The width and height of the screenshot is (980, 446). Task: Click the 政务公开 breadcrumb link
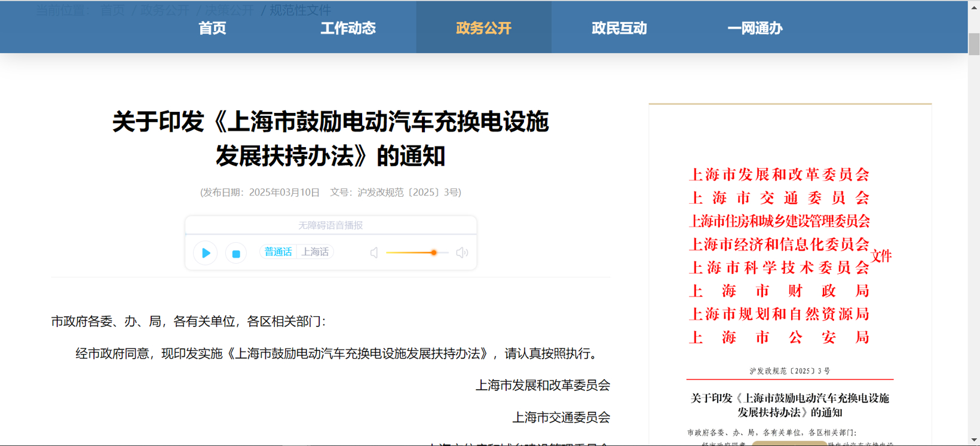164,10
